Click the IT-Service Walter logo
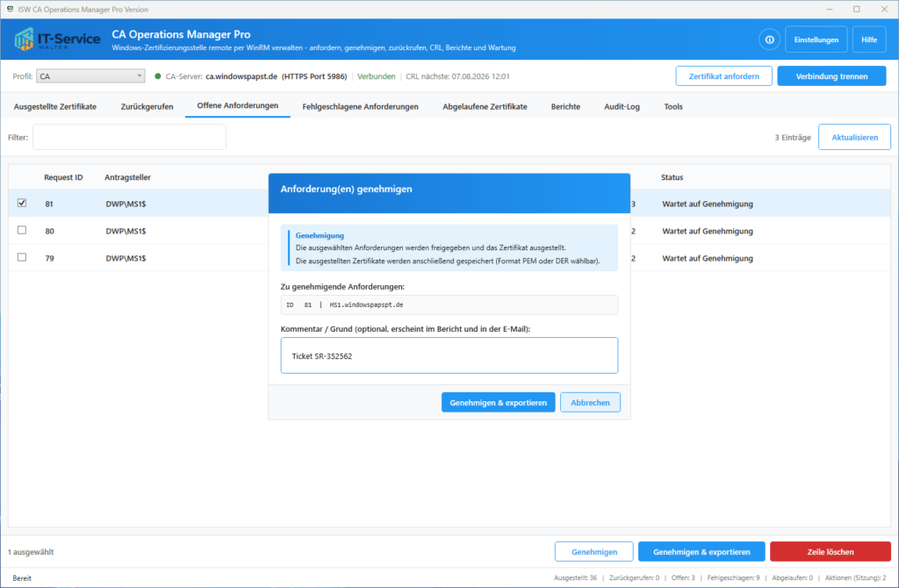Image resolution: width=899 pixels, height=588 pixels. (x=57, y=39)
